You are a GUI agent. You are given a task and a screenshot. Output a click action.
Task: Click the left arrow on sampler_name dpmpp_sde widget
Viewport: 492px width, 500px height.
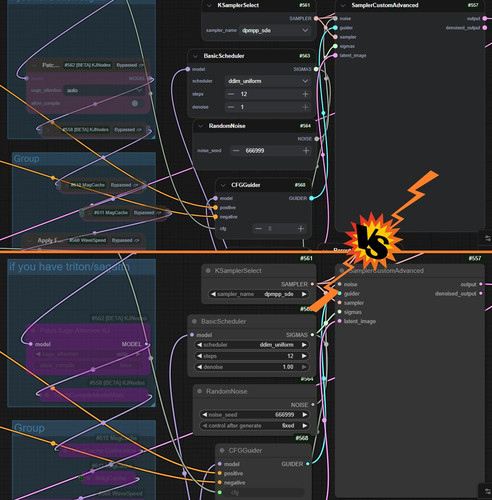coord(213,294)
